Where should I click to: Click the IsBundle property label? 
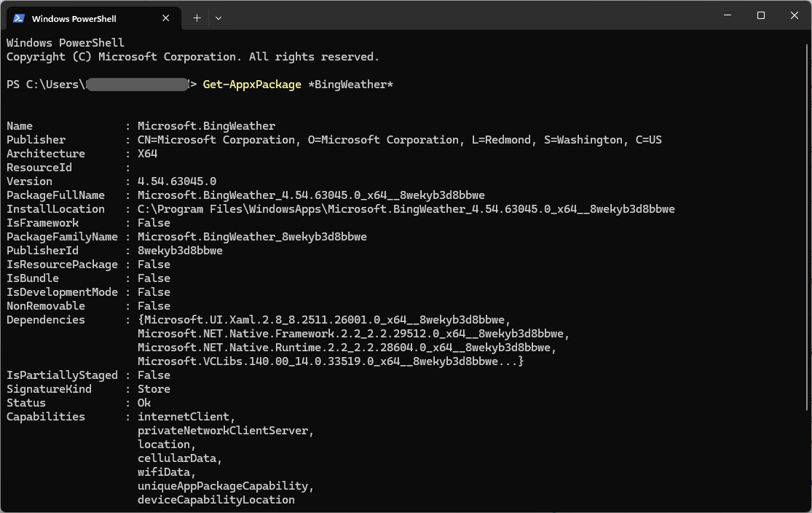pos(33,279)
